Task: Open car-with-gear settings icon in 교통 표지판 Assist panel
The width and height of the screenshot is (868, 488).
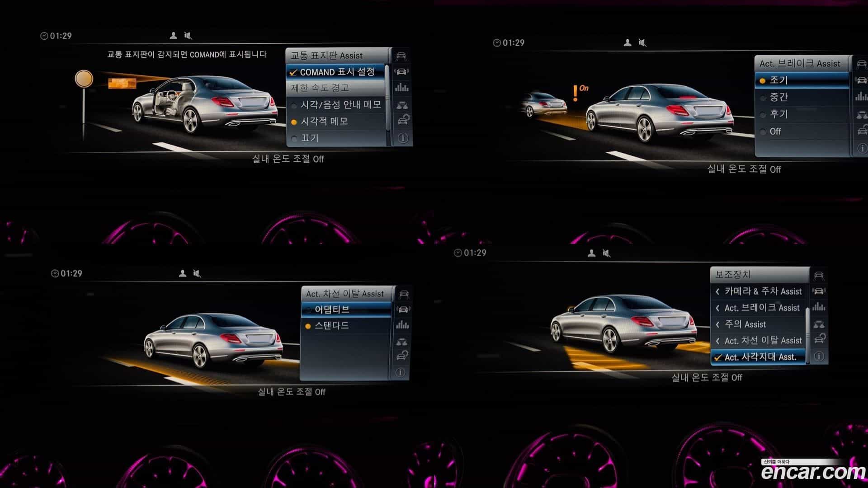Action: coord(403,120)
